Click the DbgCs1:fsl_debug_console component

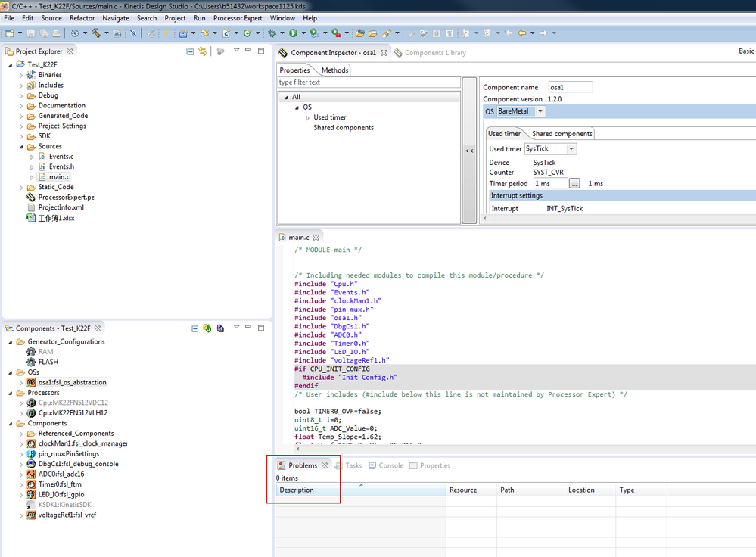point(78,464)
